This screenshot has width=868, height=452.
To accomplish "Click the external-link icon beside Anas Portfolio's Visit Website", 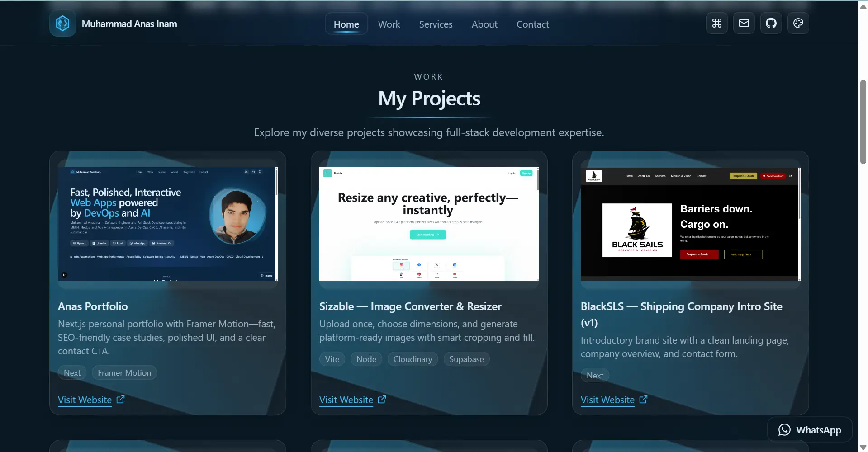I will (120, 399).
